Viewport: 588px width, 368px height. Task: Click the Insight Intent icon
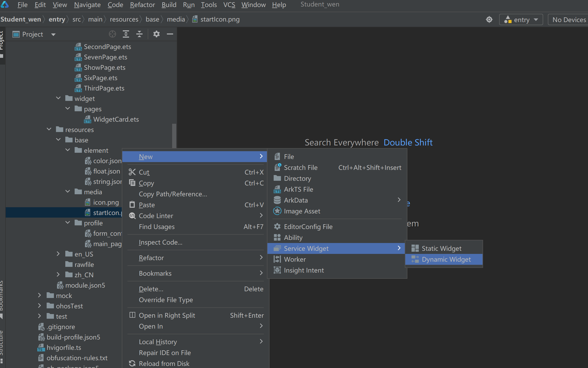click(x=277, y=270)
